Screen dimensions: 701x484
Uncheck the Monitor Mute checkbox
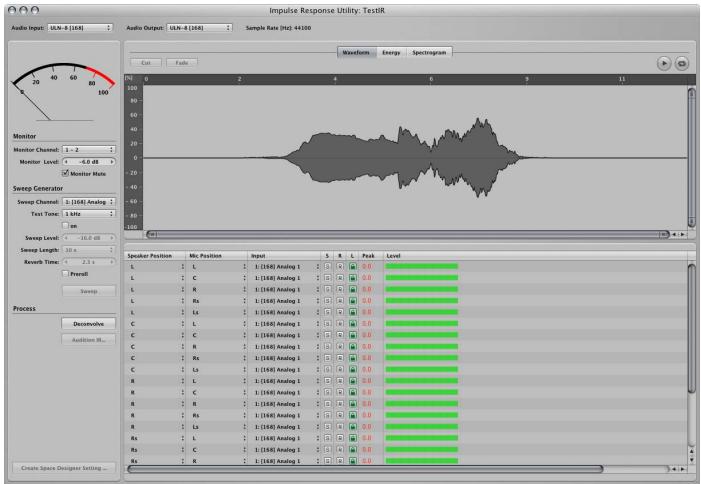point(65,173)
